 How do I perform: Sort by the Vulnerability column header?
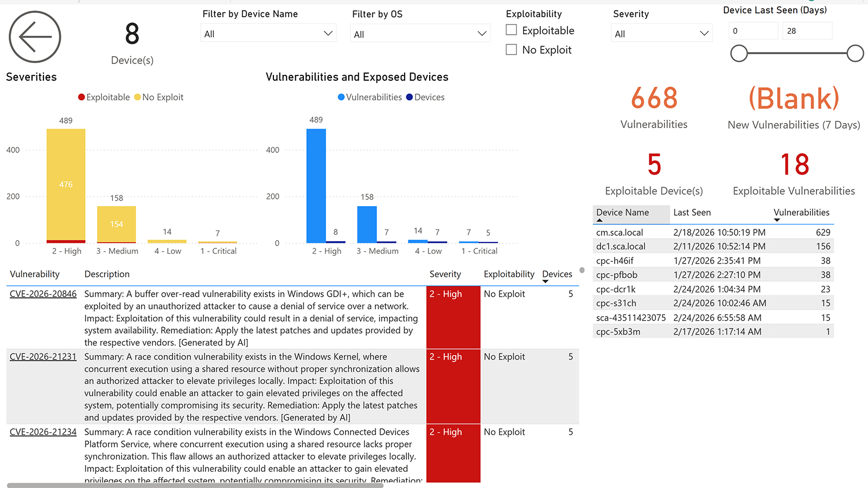tap(35, 274)
